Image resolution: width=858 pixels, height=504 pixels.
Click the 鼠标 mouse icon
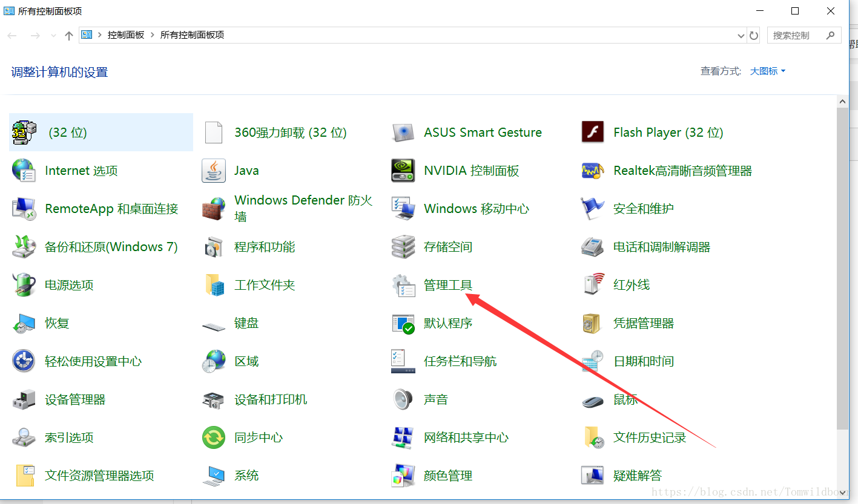coord(593,401)
